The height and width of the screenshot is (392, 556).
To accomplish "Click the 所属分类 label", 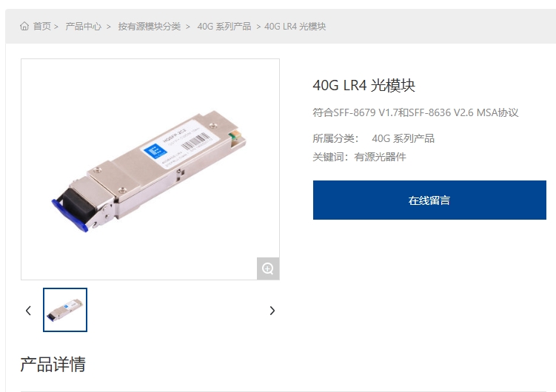I will coord(335,138).
